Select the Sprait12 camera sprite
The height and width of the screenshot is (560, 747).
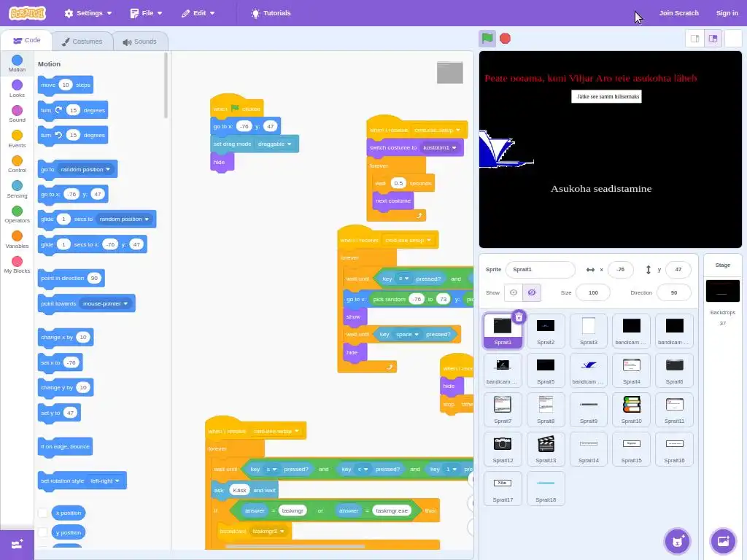(503, 449)
